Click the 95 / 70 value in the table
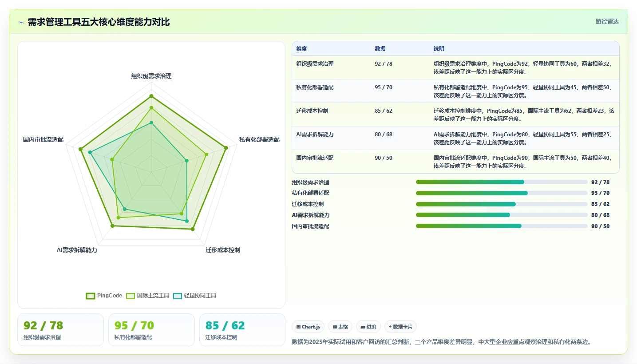The image size is (637, 364). coord(384,87)
